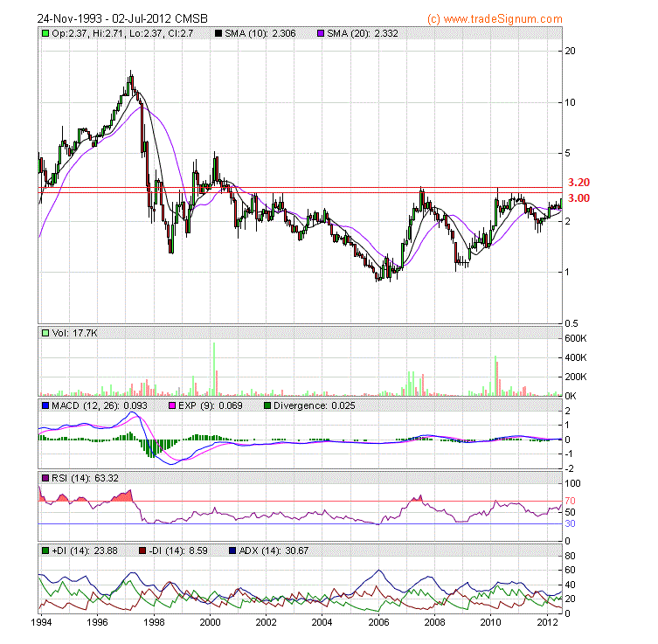This screenshot has height=644, width=658.
Task: Click the +DI (14): 23.88 label
Action: (x=85, y=551)
